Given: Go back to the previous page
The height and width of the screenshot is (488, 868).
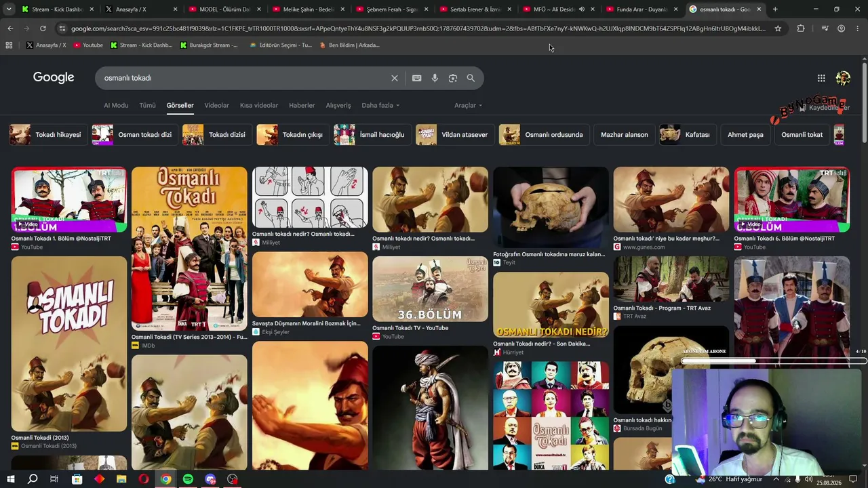Looking at the screenshot, I should 10,28.
